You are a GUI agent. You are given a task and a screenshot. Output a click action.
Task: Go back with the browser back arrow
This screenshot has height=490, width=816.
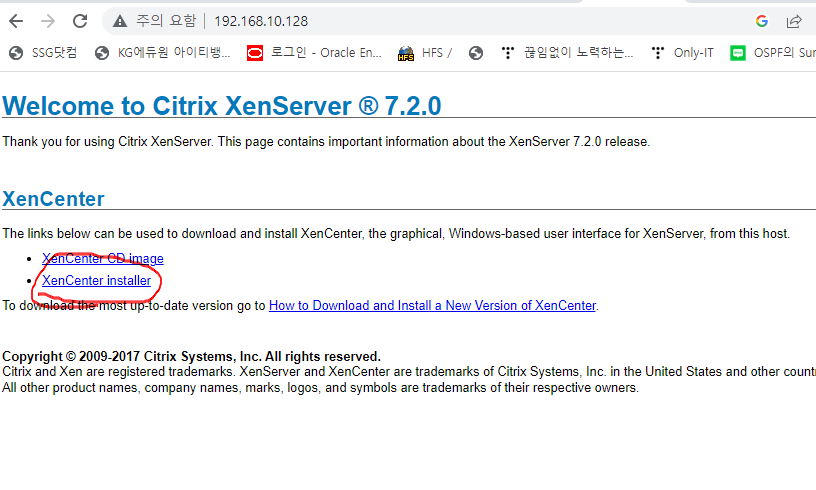click(x=16, y=21)
